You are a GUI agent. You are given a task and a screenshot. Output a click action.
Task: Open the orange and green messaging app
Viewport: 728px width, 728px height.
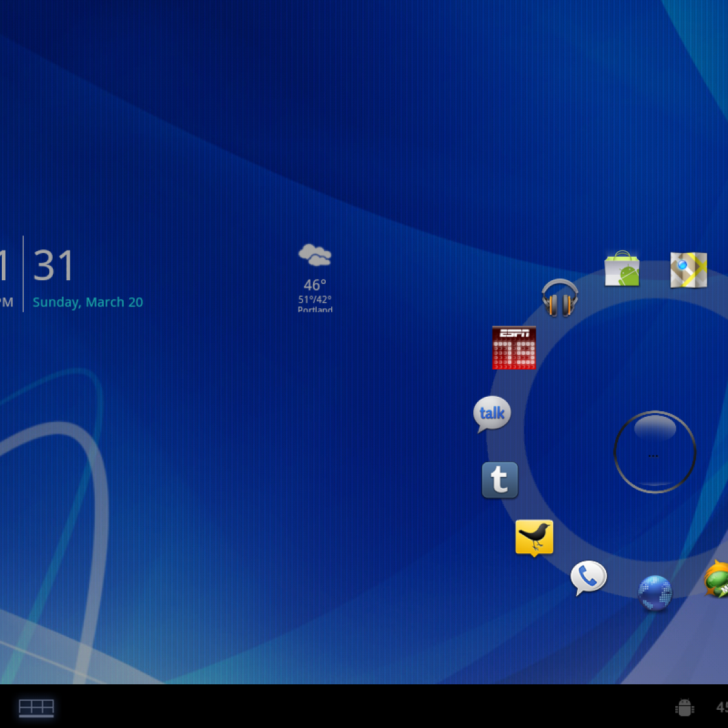click(x=716, y=579)
